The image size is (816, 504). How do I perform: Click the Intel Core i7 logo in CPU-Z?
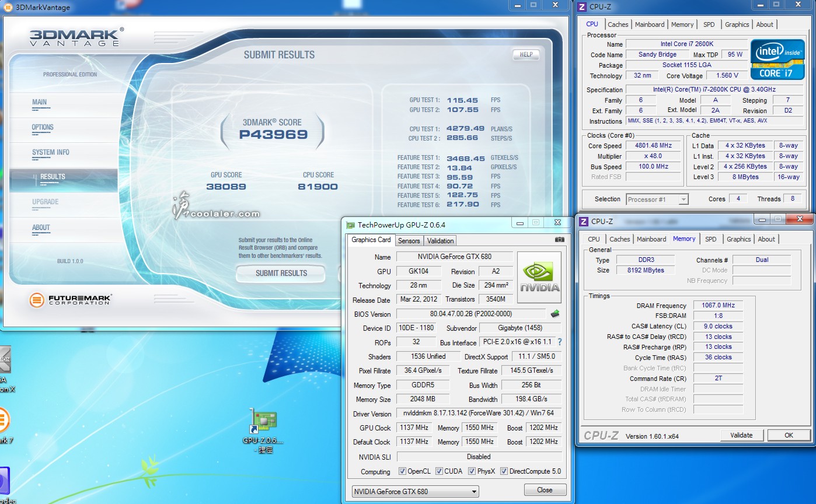tap(777, 60)
